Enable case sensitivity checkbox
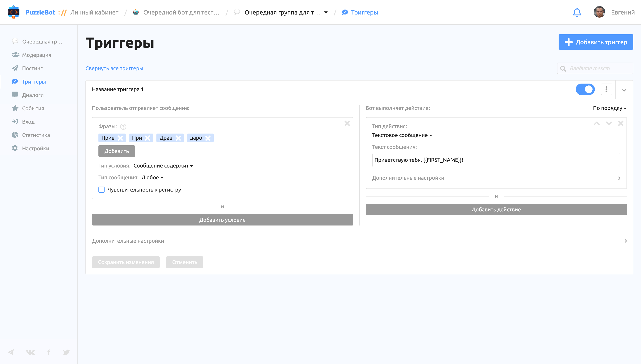 point(101,189)
